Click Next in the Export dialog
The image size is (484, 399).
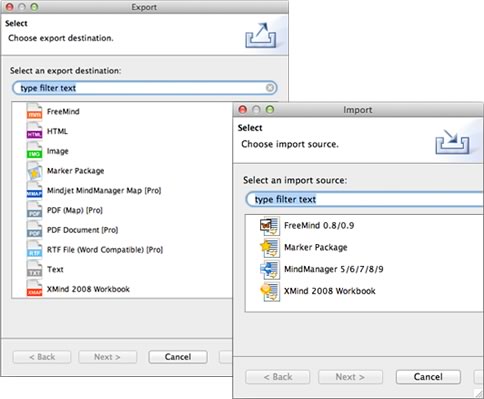(107, 357)
